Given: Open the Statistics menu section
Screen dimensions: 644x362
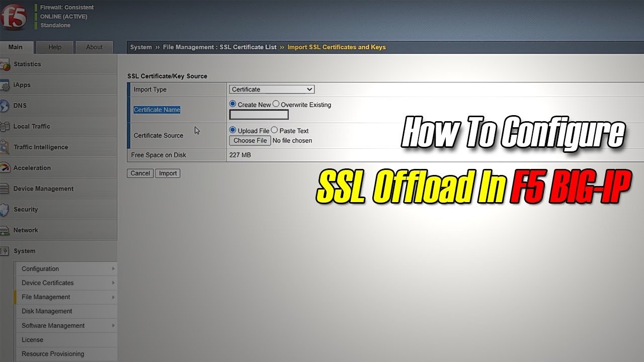Looking at the screenshot, I should coord(58,64).
